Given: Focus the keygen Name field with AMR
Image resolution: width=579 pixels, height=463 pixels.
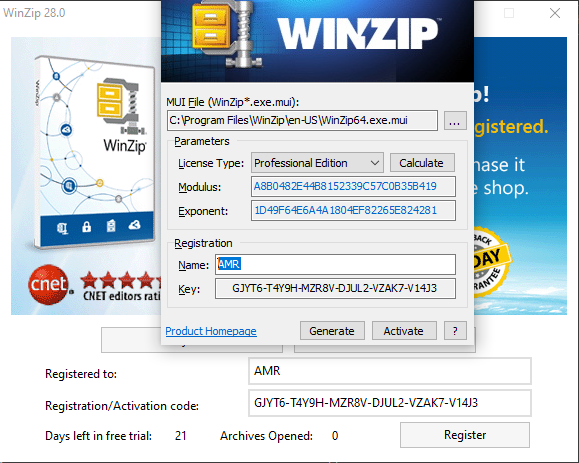Looking at the screenshot, I should click(335, 264).
